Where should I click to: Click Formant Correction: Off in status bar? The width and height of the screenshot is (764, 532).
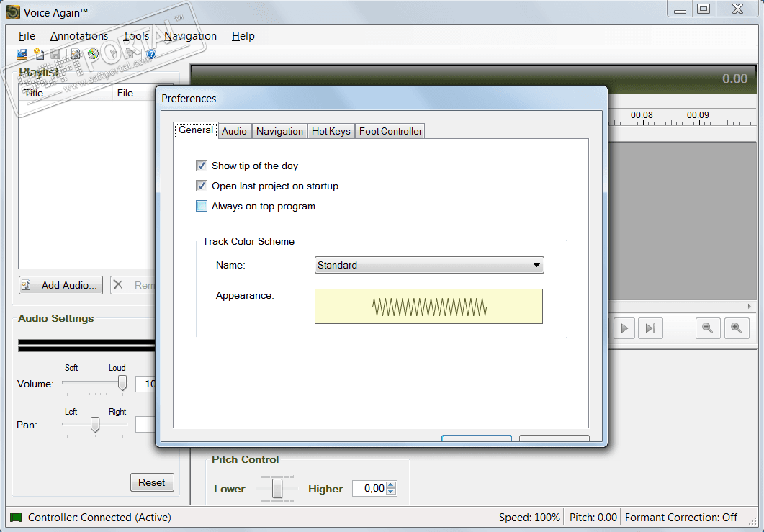tap(681, 518)
